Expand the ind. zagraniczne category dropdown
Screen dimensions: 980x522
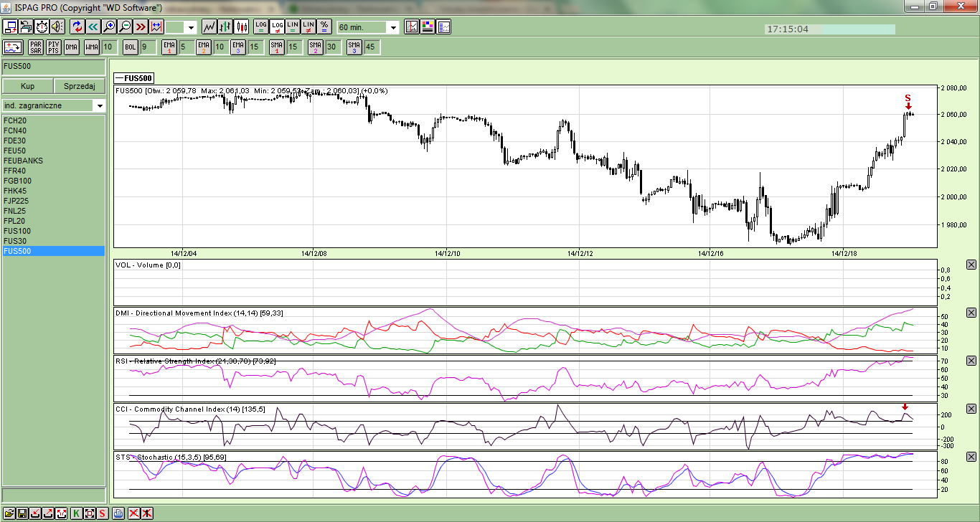point(100,105)
